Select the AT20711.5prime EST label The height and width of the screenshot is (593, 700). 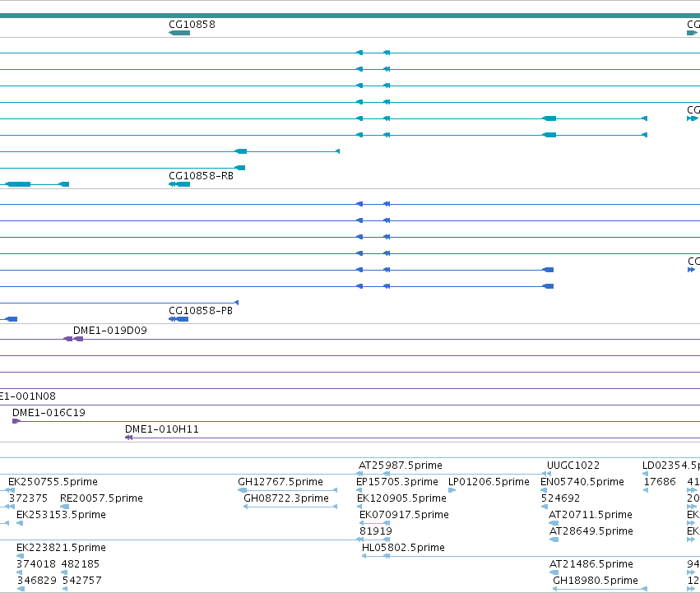[590, 515]
